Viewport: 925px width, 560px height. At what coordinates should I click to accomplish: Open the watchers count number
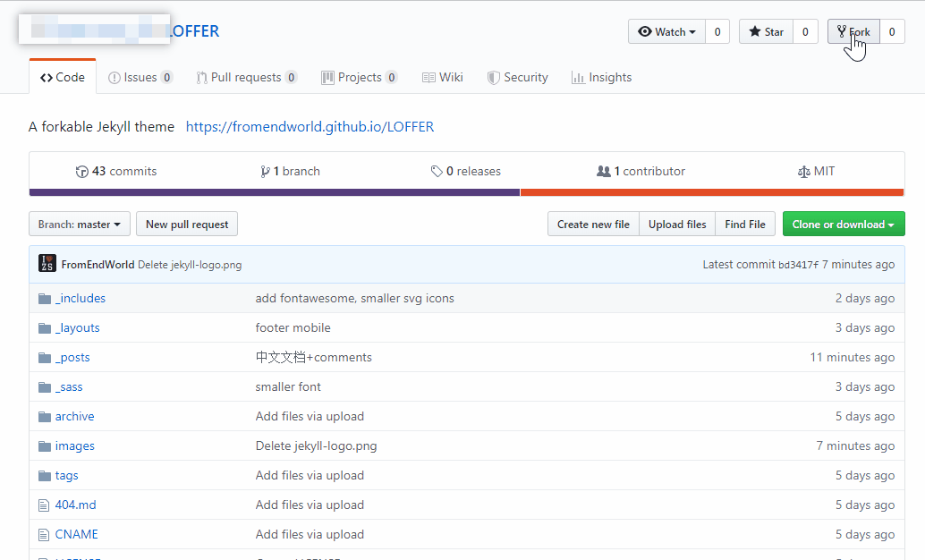[x=717, y=32]
